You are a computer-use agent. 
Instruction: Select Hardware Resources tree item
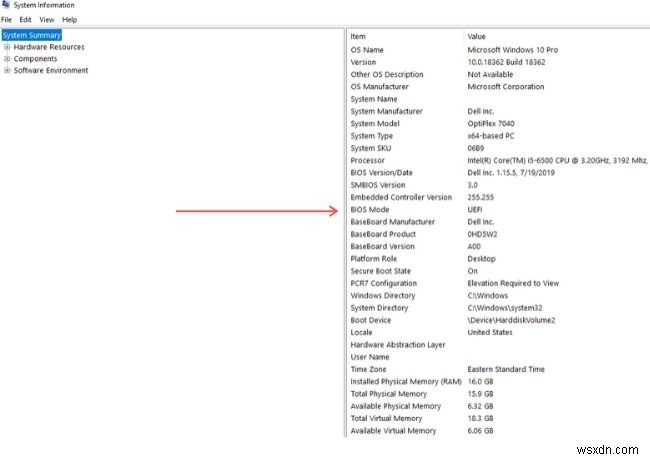coord(49,47)
